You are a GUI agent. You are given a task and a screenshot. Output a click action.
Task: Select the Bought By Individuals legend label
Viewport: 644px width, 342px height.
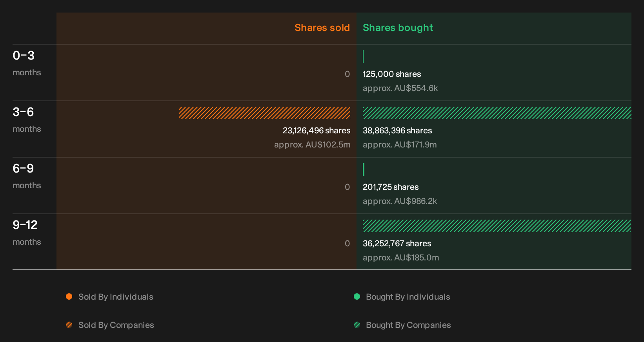click(408, 297)
